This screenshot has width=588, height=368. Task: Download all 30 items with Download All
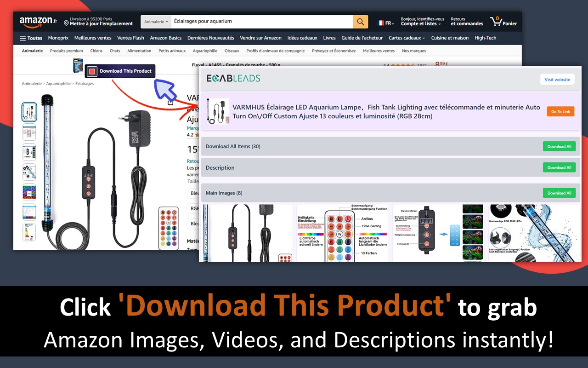(559, 146)
